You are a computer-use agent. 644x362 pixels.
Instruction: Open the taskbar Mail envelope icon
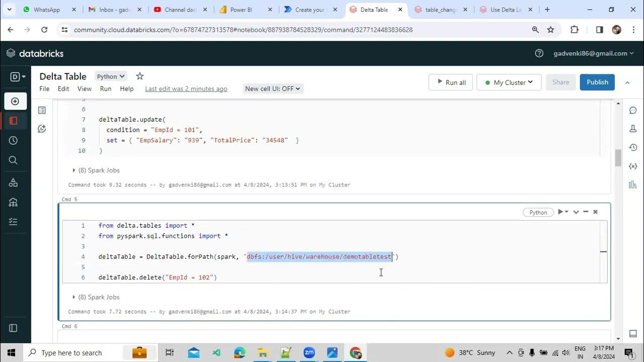[x=194, y=352]
